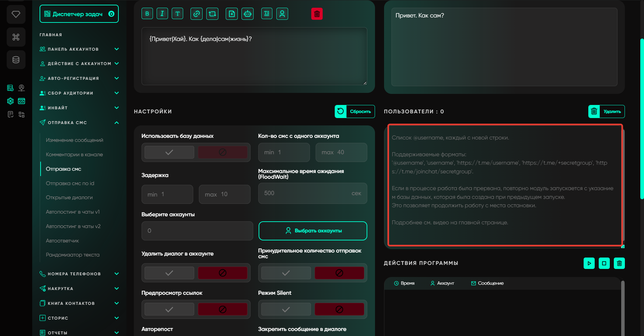The height and width of the screenshot is (336, 644).
Task: Click the Italic formatting icon
Action: tap(162, 14)
